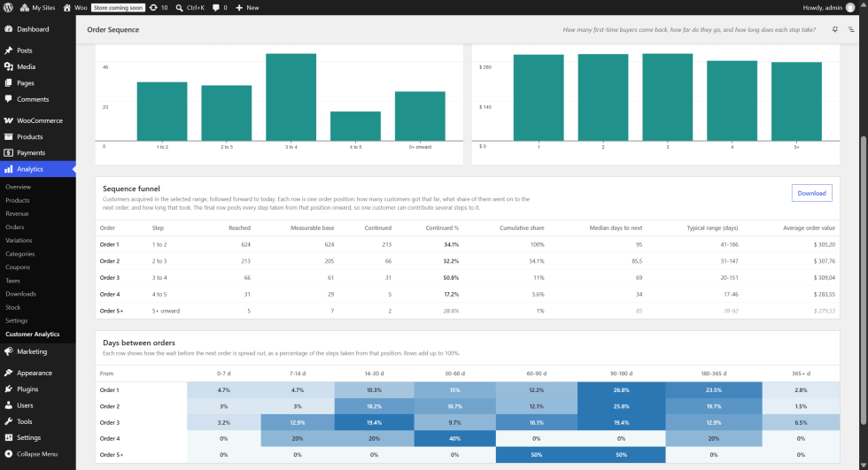Click the admin avatar icon
The image size is (868, 470).
tap(850, 8)
